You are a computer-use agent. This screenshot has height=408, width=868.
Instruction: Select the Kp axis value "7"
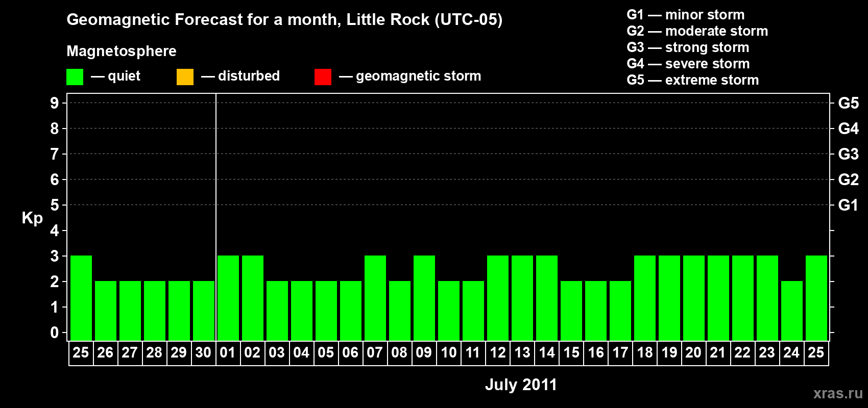(55, 154)
